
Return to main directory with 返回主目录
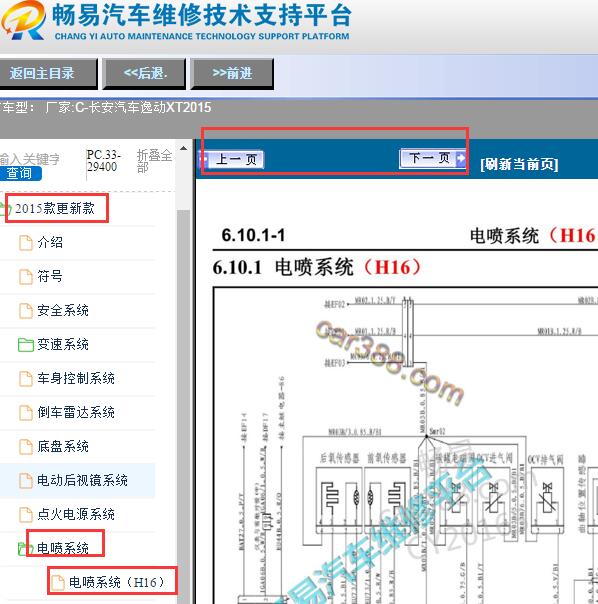(48, 74)
